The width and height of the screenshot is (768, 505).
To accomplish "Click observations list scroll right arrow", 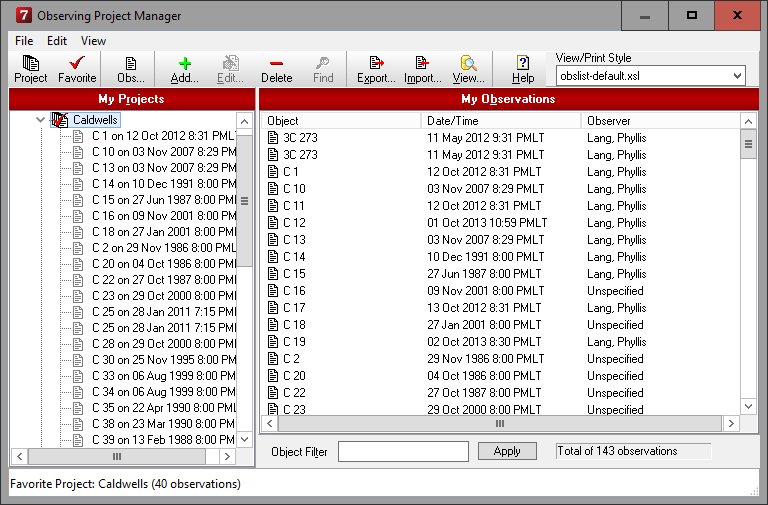I will pyautogui.click(x=731, y=424).
